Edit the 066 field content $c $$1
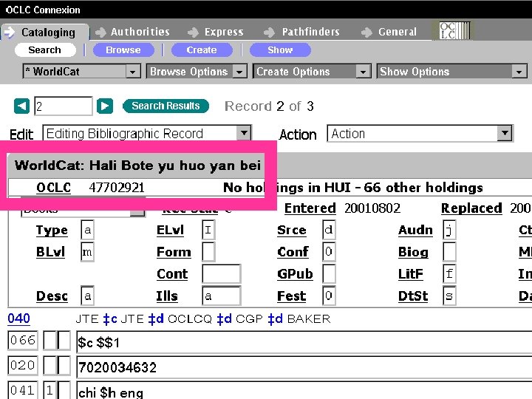Image resolution: width=532 pixels, height=399 pixels. coord(304,341)
